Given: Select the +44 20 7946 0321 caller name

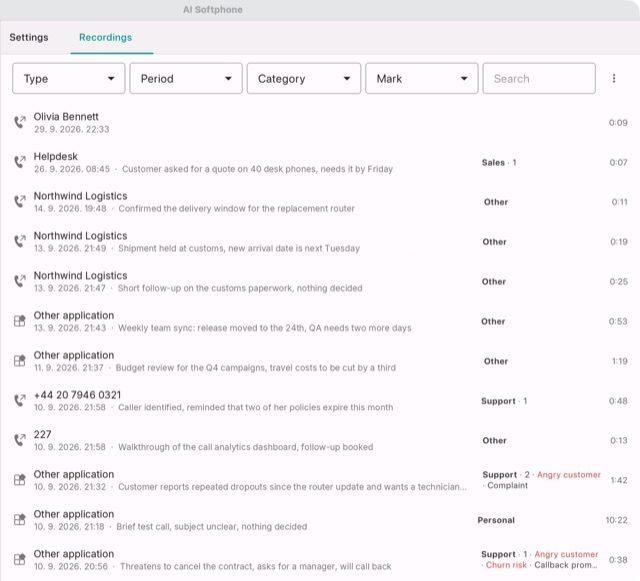Looking at the screenshot, I should coord(77,395).
